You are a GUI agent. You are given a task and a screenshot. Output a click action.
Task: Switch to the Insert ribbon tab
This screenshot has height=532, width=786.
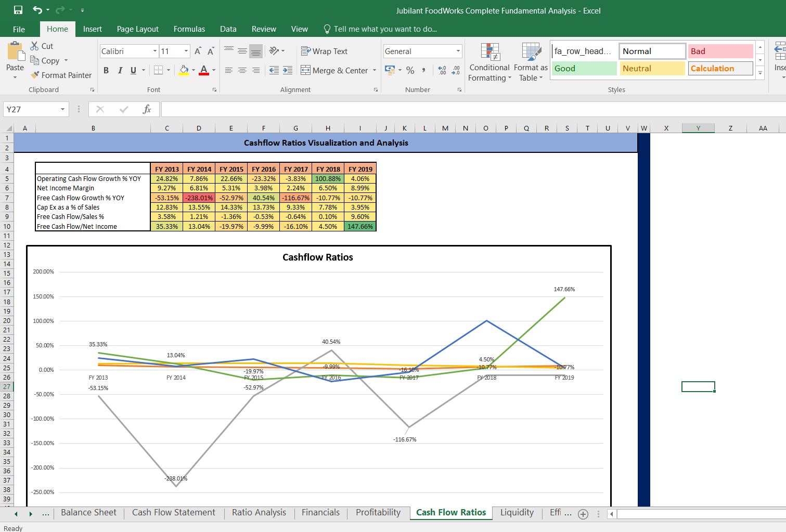point(93,29)
